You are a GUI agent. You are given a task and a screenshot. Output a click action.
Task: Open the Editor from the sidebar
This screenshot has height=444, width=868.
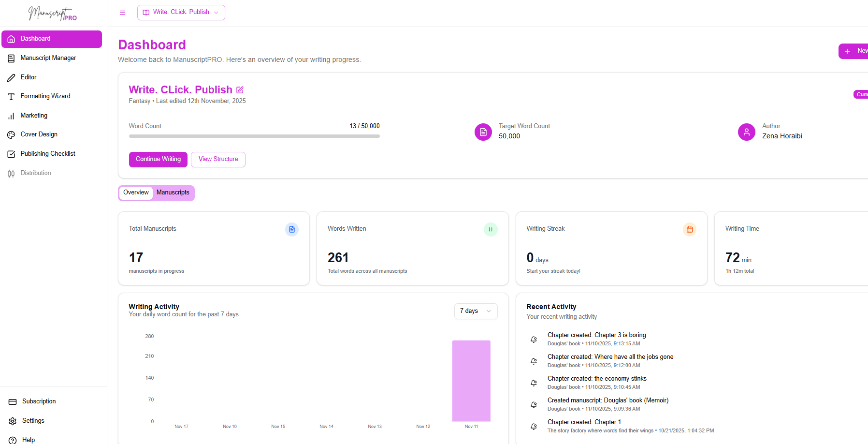[x=28, y=77]
